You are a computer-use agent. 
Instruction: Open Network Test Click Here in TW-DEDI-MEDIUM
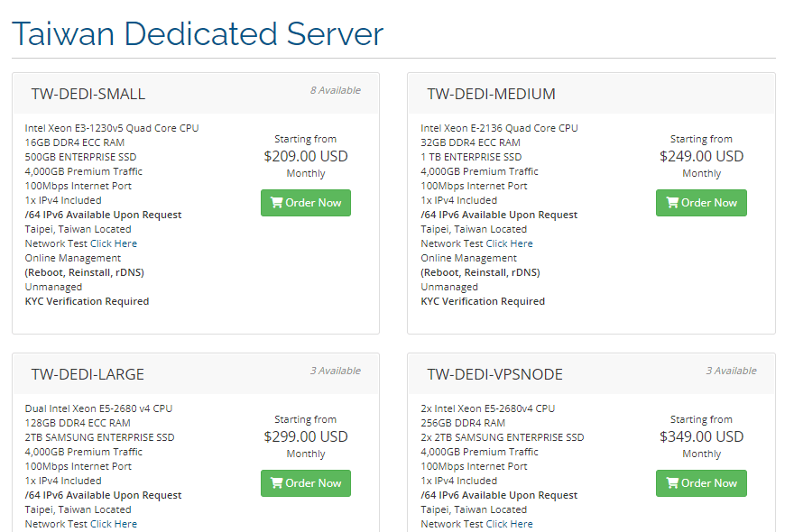[510, 243]
